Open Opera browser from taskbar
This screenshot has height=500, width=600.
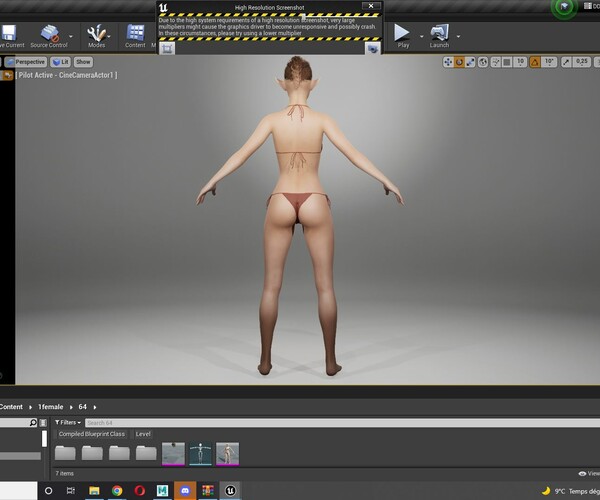(x=140, y=490)
